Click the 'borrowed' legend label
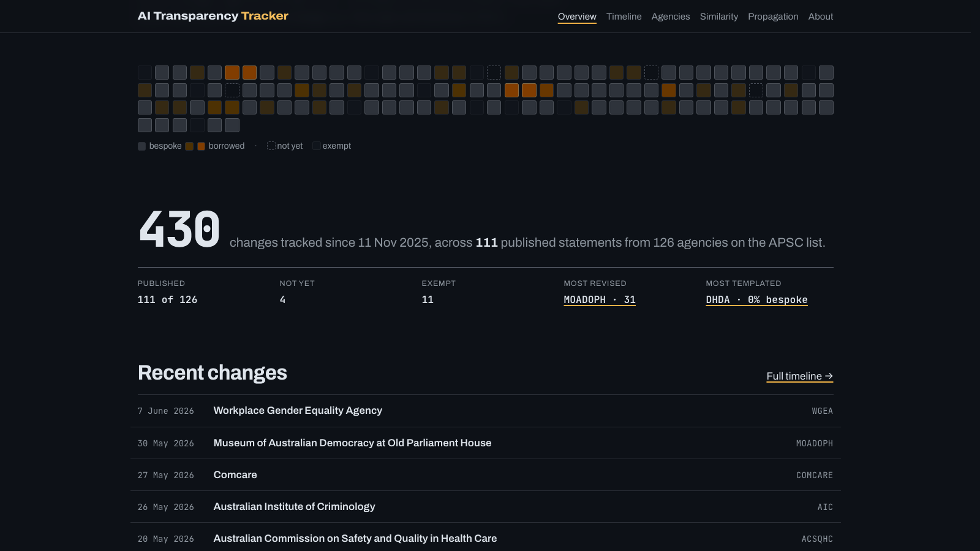The width and height of the screenshot is (980, 551). (227, 146)
